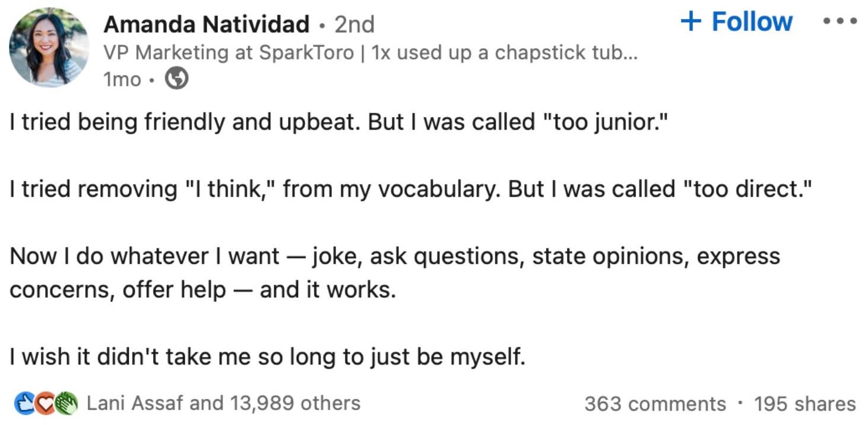Click the line starting "Now I do whatever"
The width and height of the screenshot is (868, 425).
(x=395, y=256)
